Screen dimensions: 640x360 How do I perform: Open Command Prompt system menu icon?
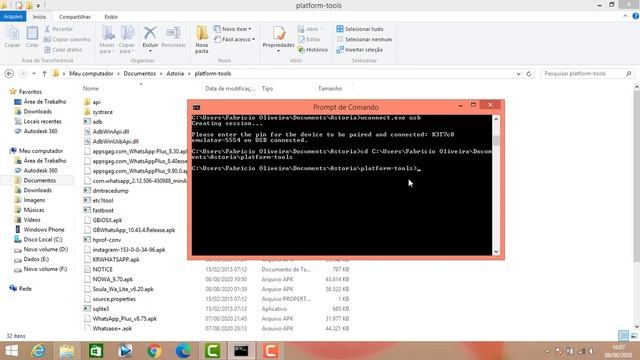coord(196,107)
